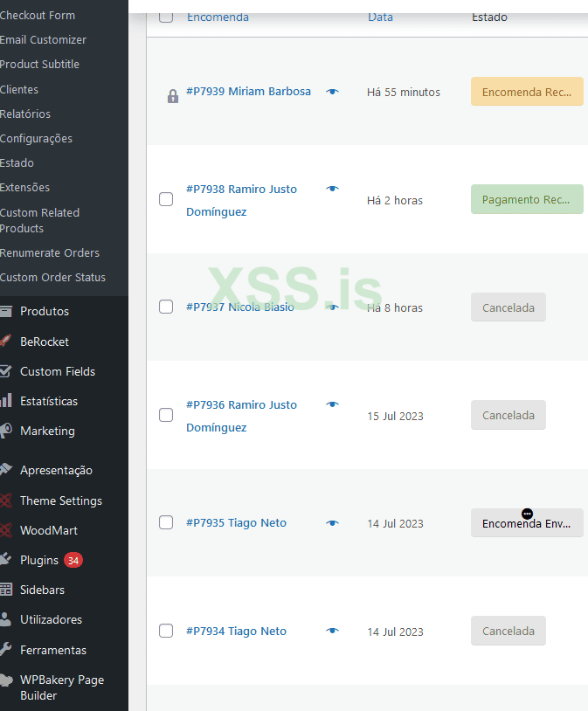588x711 pixels.
Task: Select checkbox for order #P7938
Action: [x=166, y=199]
